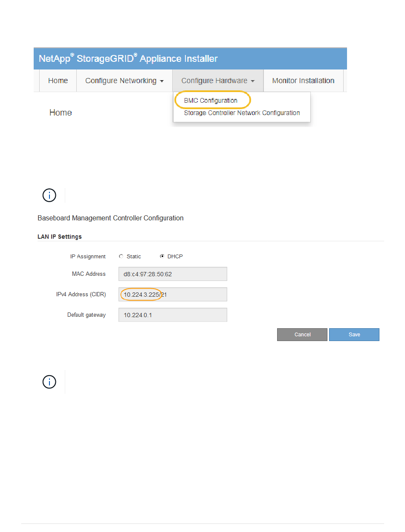405x532 pixels.
Task: Collapse the Configure Hardware dropdown menu
Action: 218,81
